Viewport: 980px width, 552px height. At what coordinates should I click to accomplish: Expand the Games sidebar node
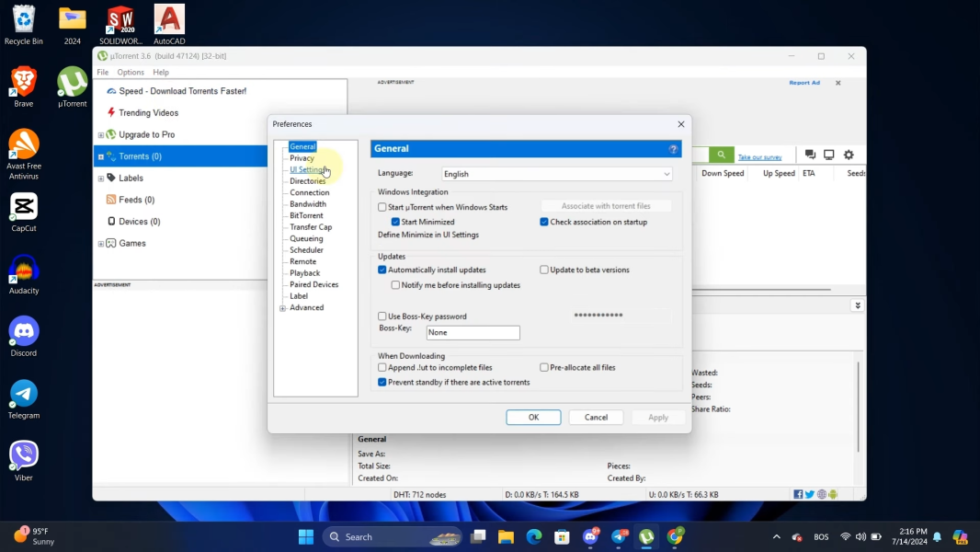pos(100,244)
